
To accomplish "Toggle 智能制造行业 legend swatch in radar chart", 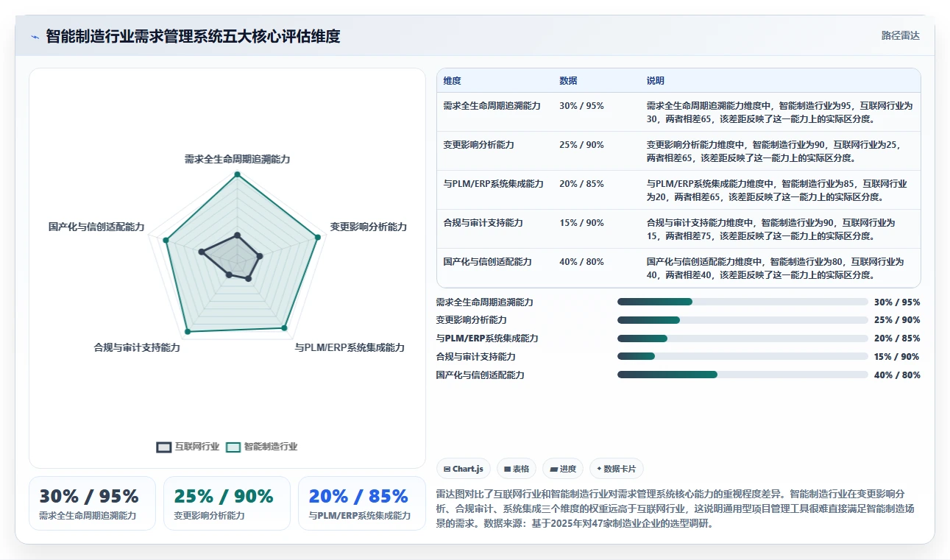I will coord(233,447).
